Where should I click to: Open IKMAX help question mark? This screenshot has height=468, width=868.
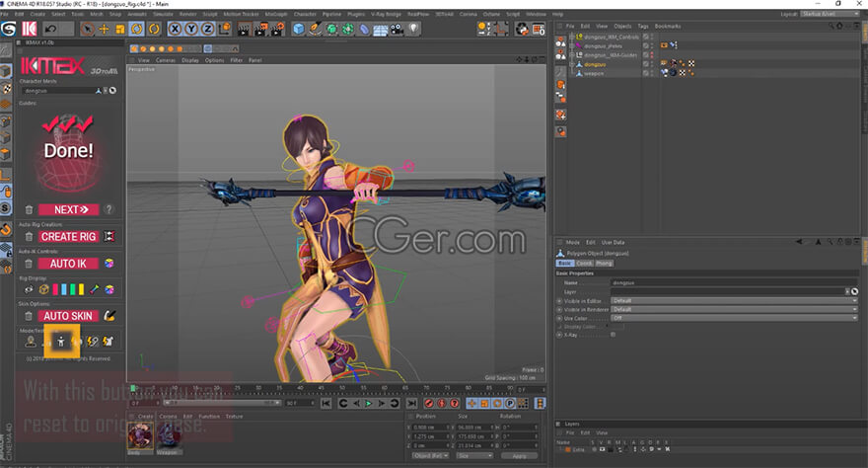[109, 209]
